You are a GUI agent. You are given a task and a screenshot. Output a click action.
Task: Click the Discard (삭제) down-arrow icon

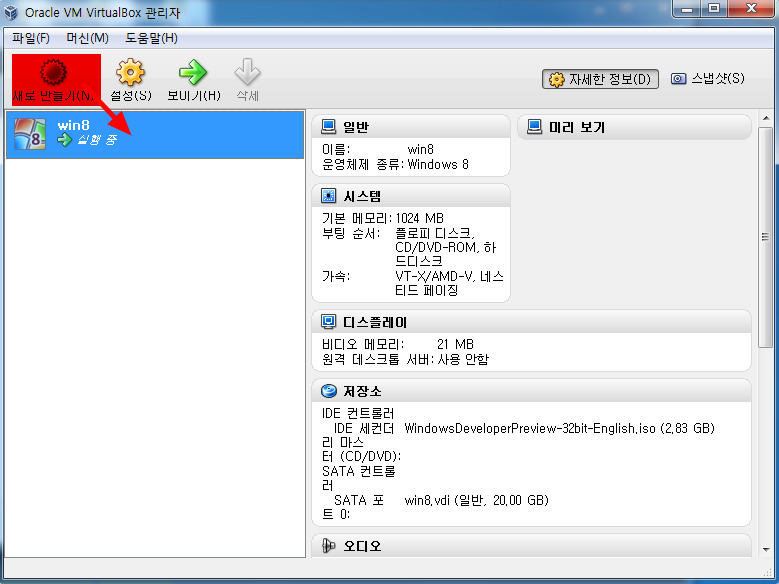point(247,73)
